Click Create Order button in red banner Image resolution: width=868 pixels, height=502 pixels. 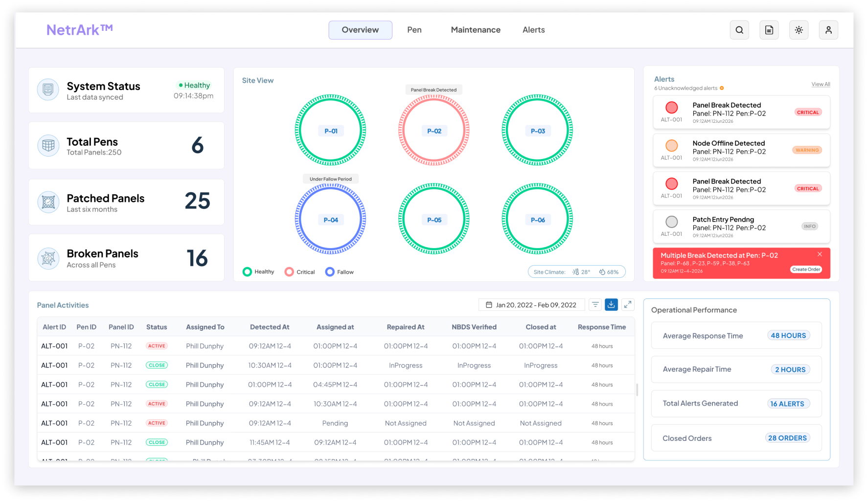(x=806, y=270)
